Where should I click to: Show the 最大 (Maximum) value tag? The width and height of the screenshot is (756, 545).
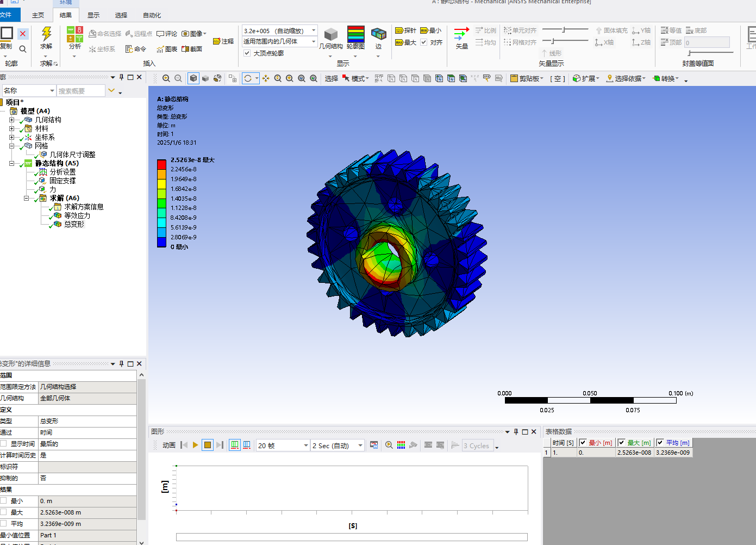coord(405,42)
